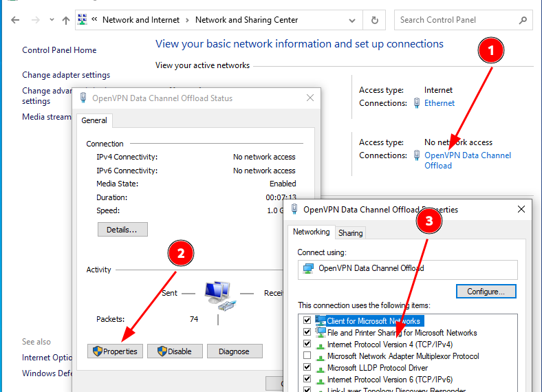This screenshot has height=392, width=542.
Task: Click the search magnifier icon
Action: [x=523, y=21]
